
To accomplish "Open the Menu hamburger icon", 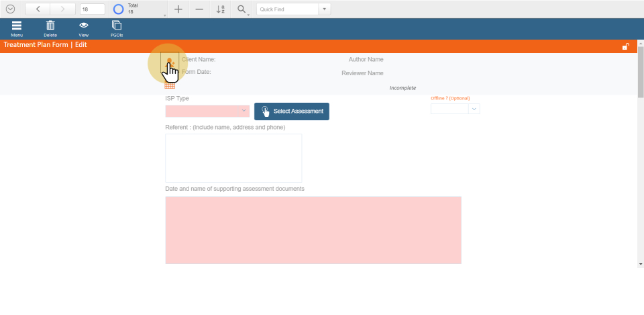I will 17,26.
